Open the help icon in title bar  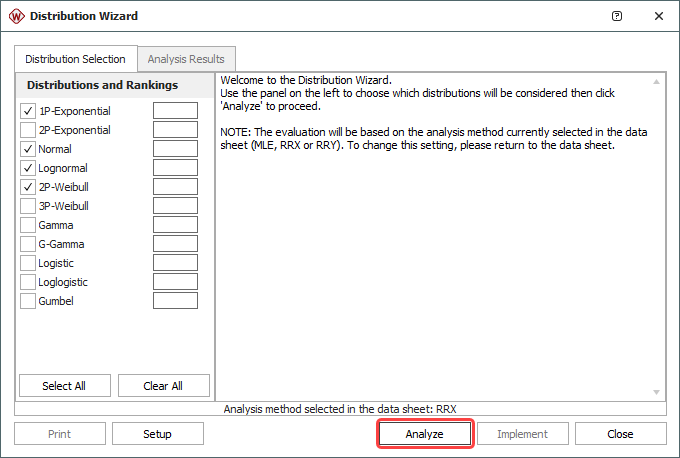click(617, 16)
